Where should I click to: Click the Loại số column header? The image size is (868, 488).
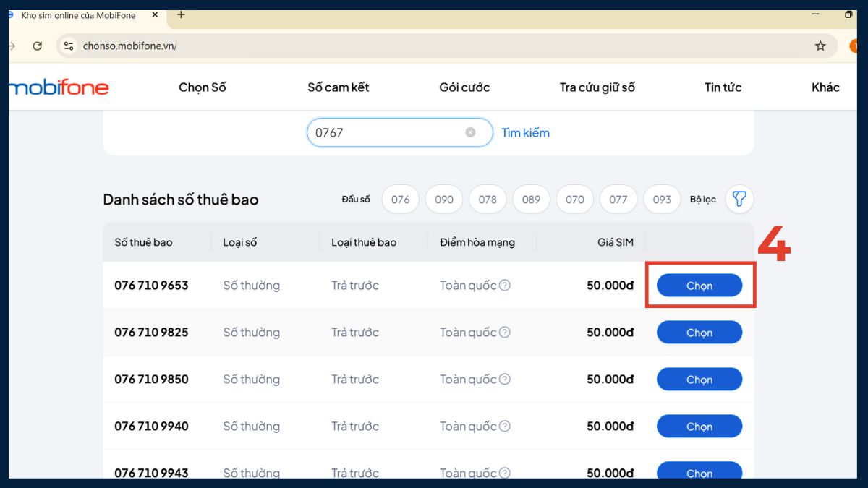click(239, 242)
